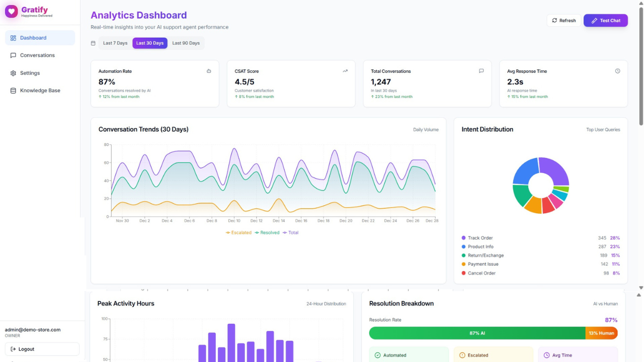
Task: Click the Total Conversations chat bubble icon
Action: [x=481, y=71]
